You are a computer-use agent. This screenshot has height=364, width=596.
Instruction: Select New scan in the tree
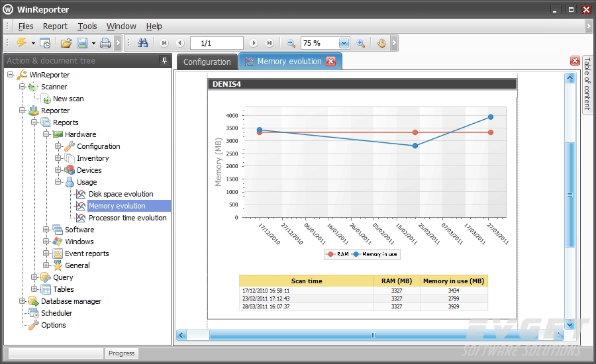tap(68, 99)
